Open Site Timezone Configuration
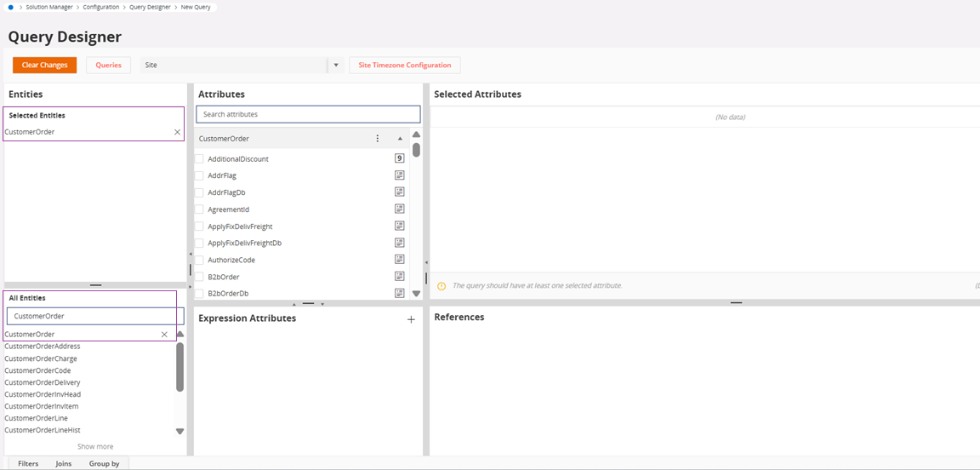980x470 pixels. pos(404,65)
